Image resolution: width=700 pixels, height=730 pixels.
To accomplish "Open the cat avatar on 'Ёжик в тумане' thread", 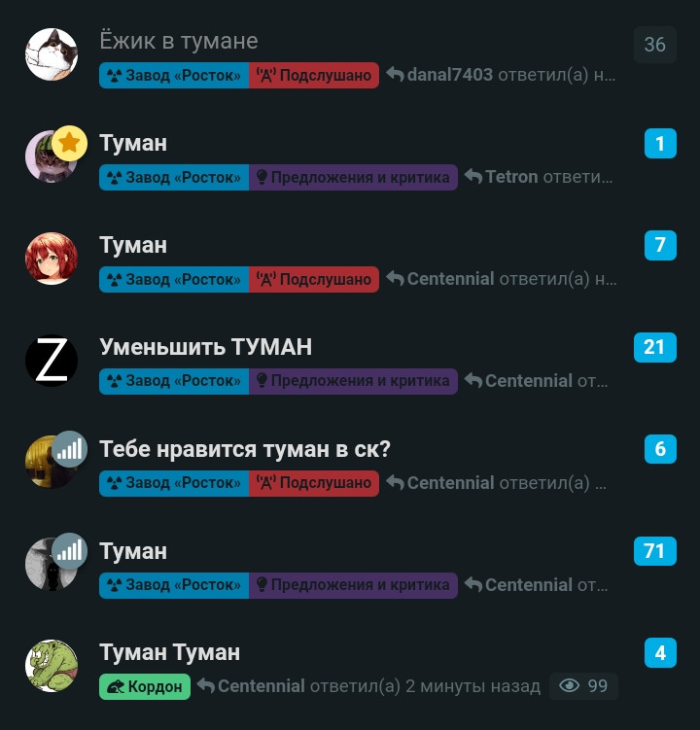I will (x=52, y=54).
